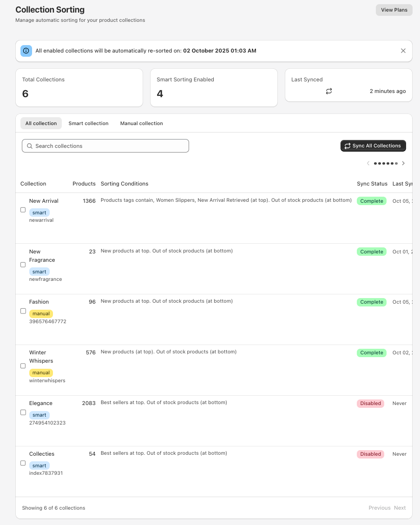
Task: Click the magnifying glass search icon
Action: pyautogui.click(x=30, y=146)
